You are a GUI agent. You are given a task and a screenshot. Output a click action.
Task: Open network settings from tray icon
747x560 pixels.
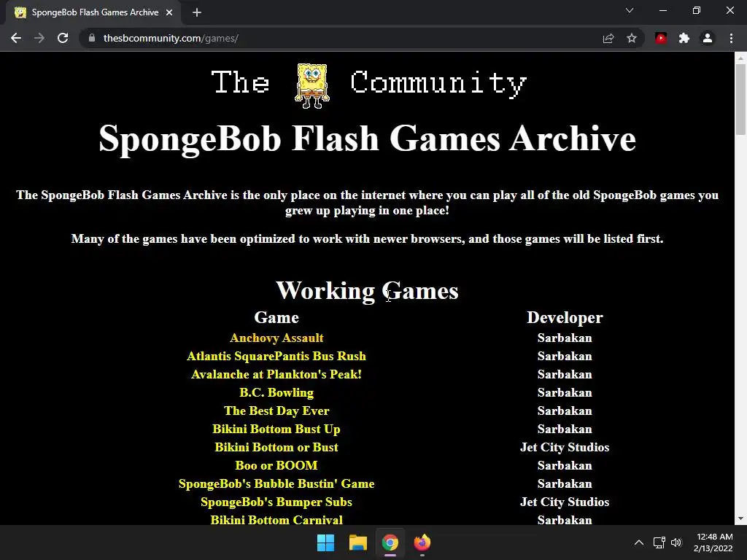[659, 542]
